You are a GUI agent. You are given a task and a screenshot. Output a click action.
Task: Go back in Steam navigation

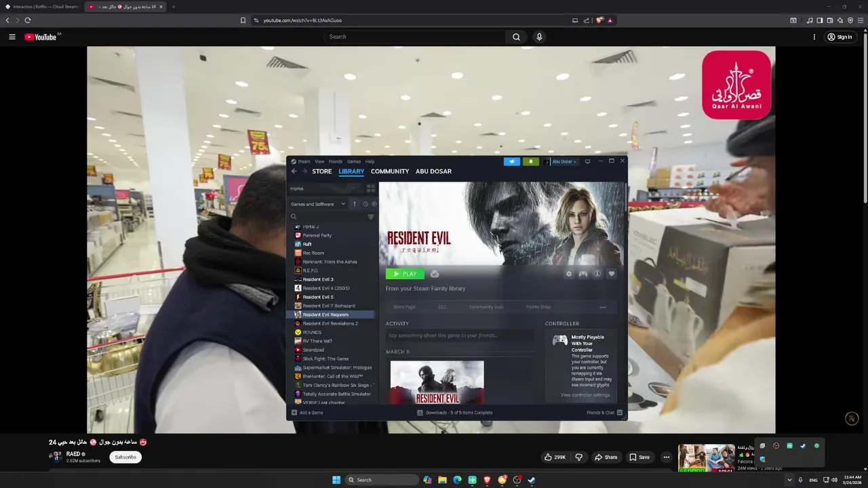pyautogui.click(x=294, y=171)
